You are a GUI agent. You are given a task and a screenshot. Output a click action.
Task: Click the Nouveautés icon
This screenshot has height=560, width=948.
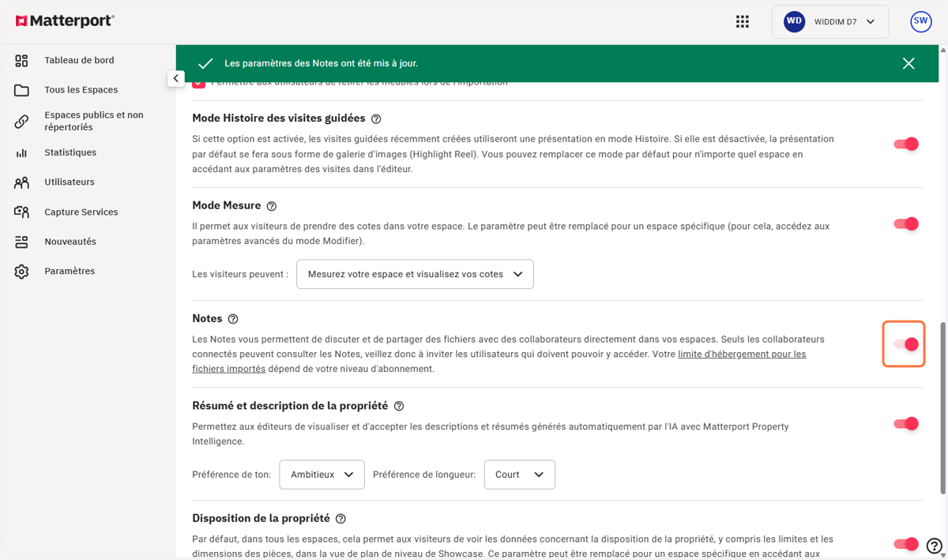21,242
